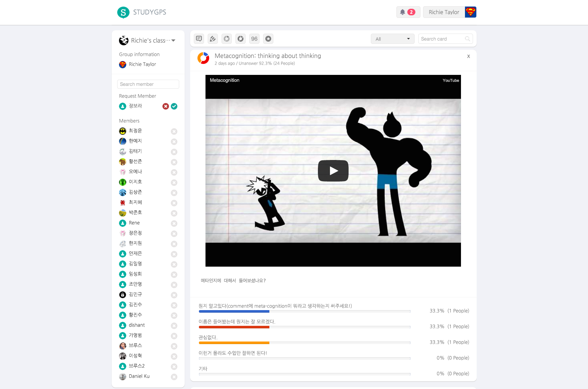This screenshot has width=588, height=389.
Task: Open member 황선준 in list
Action: click(135, 161)
